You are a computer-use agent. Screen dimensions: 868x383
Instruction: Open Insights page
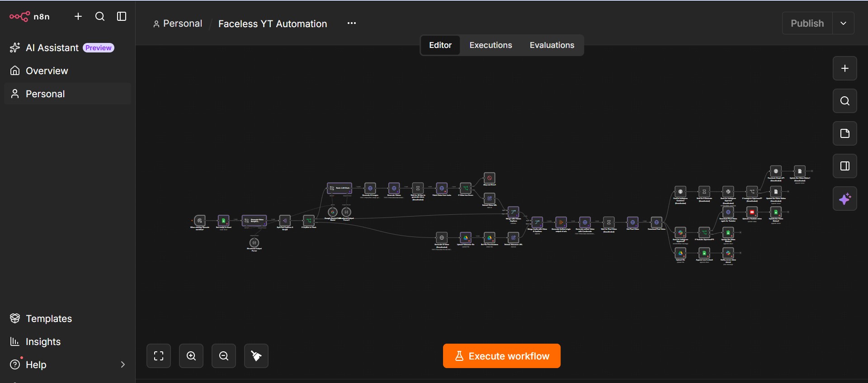(67, 342)
